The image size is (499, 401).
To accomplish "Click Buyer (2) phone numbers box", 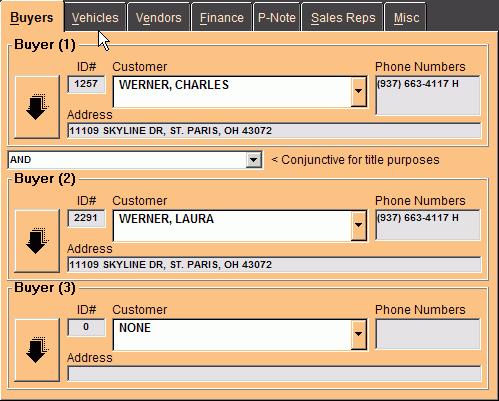I will click(428, 225).
